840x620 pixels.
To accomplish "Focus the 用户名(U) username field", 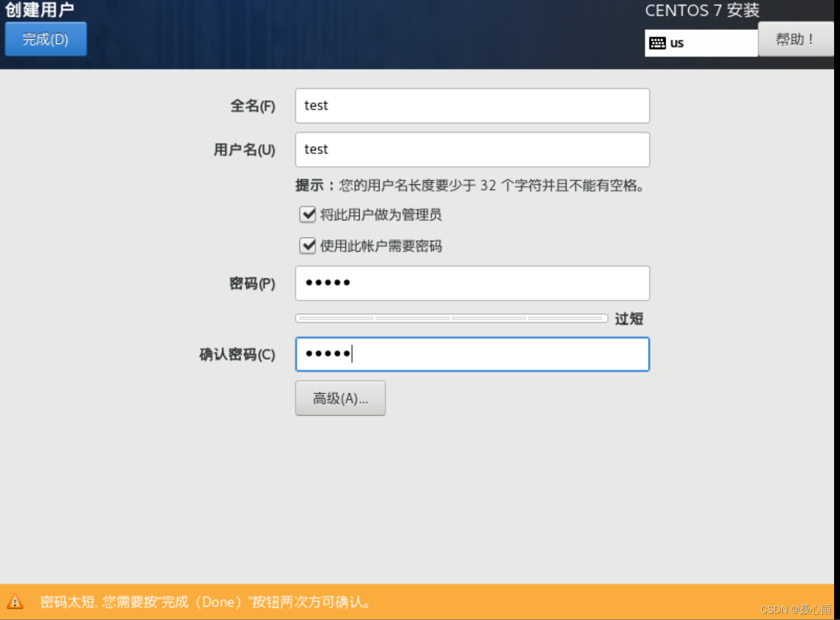I will [x=472, y=150].
